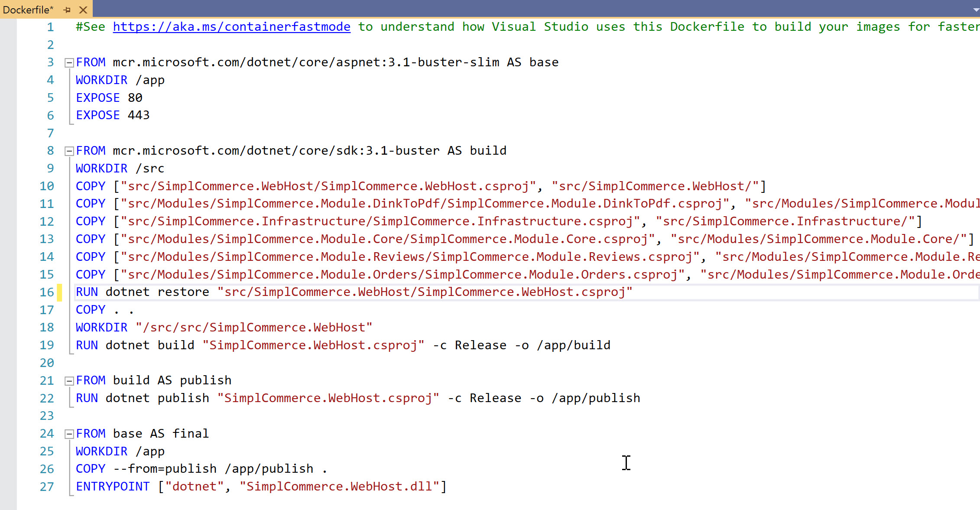Open the document list dropdown arrow
The image size is (980, 510).
975,10
